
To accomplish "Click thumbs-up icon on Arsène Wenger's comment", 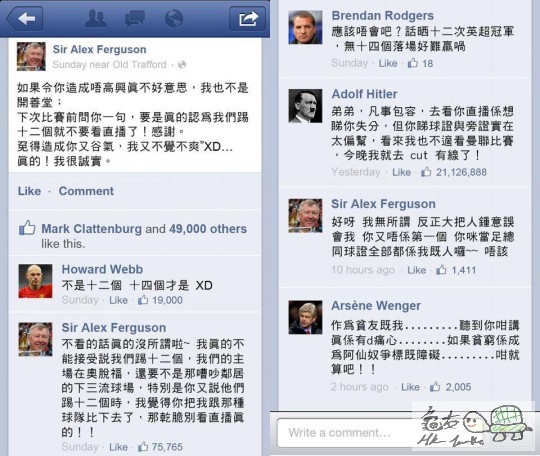I will [435, 386].
